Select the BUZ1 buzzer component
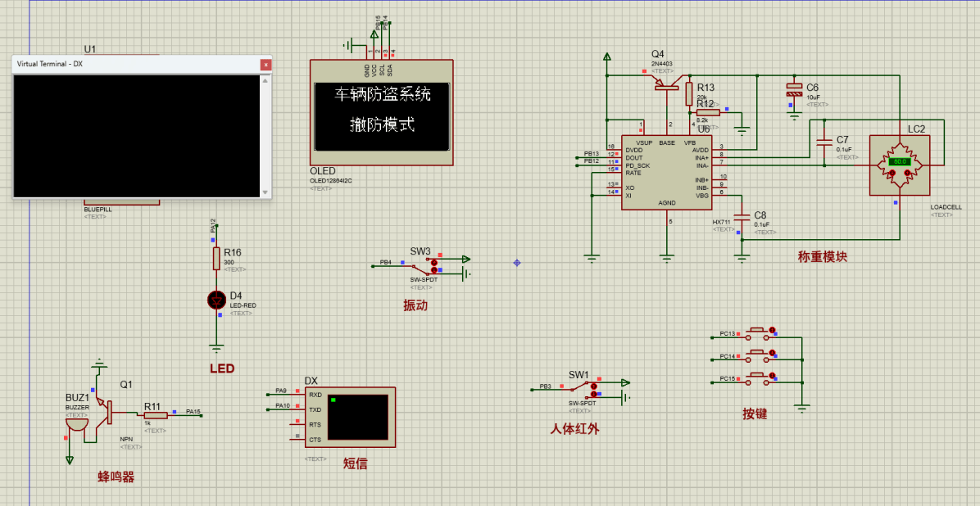Screen dimensions: 980x506 pos(77,421)
